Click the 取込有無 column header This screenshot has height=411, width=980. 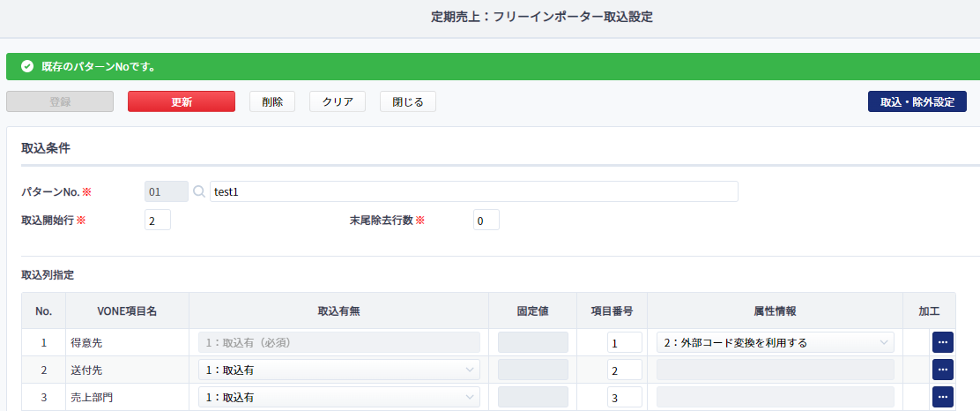tap(338, 311)
